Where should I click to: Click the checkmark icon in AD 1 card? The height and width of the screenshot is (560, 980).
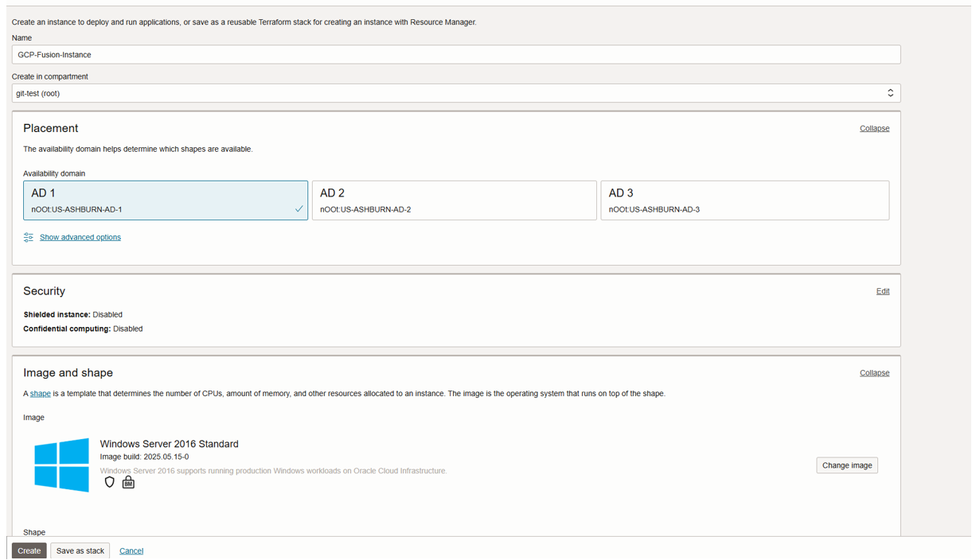pyautogui.click(x=299, y=209)
